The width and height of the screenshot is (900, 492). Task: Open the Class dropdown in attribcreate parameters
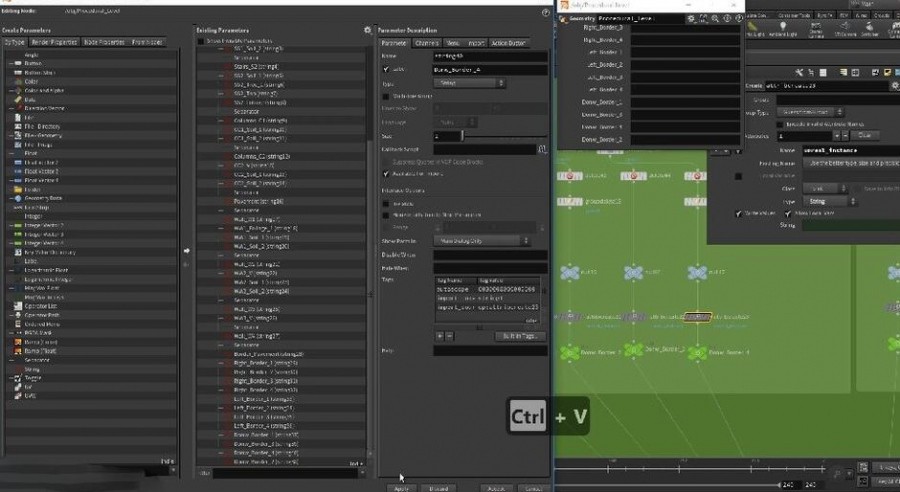(825, 188)
